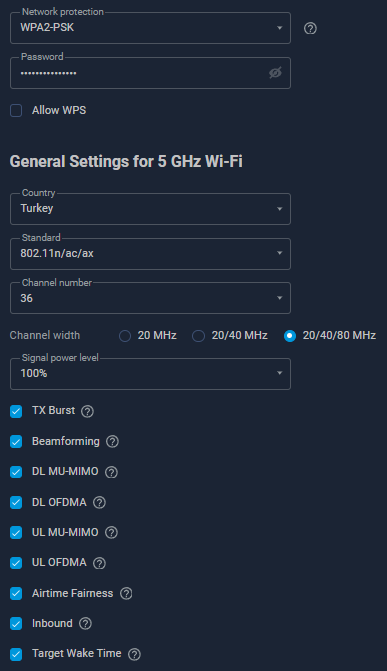
Task: Enable the Allow WPS checkbox
Action: (x=16, y=110)
